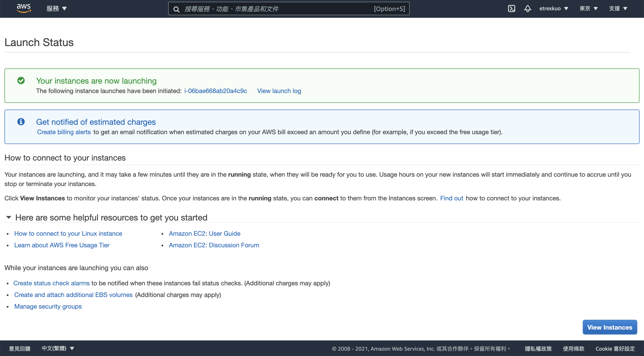Open Manage security groups link
This screenshot has width=644, height=356.
[x=48, y=307]
